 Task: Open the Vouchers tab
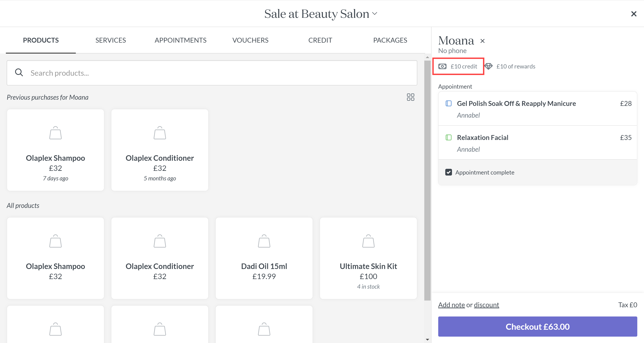[x=250, y=40]
